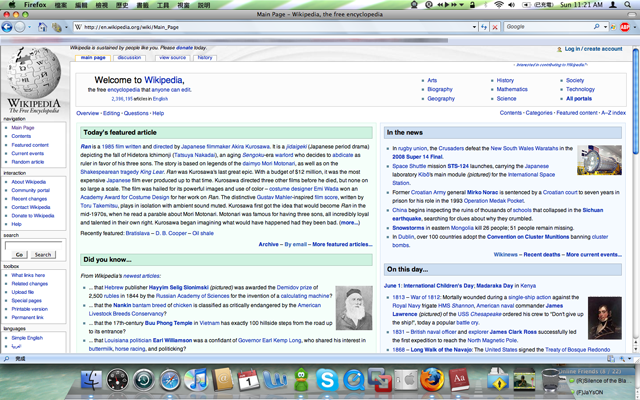Open the search engine selection dropdown
The width and height of the screenshot is (640, 400).
[x=605, y=27]
